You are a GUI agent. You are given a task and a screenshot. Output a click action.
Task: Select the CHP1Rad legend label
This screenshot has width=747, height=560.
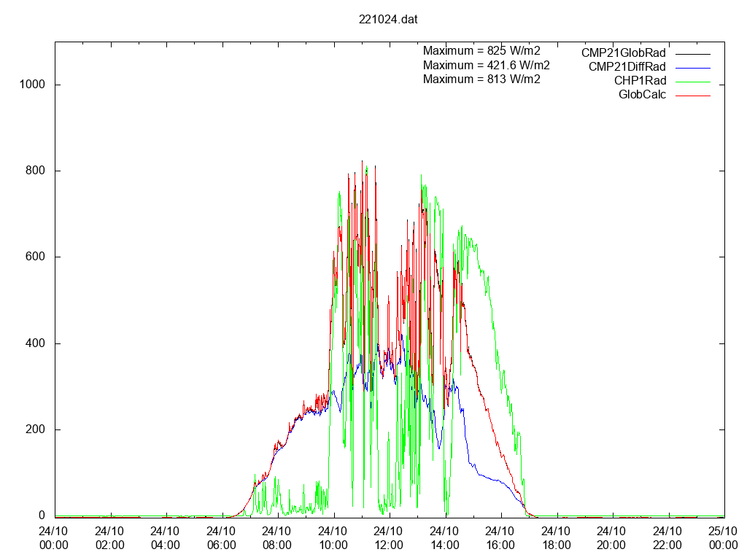640,80
